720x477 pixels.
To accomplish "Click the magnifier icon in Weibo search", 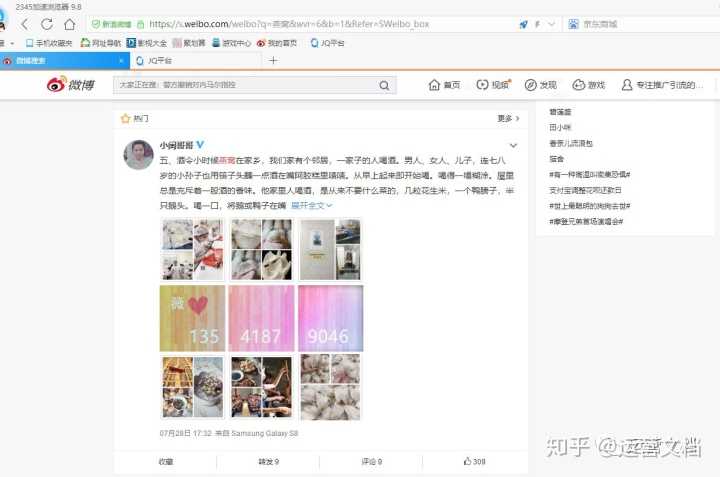I will pyautogui.click(x=384, y=85).
